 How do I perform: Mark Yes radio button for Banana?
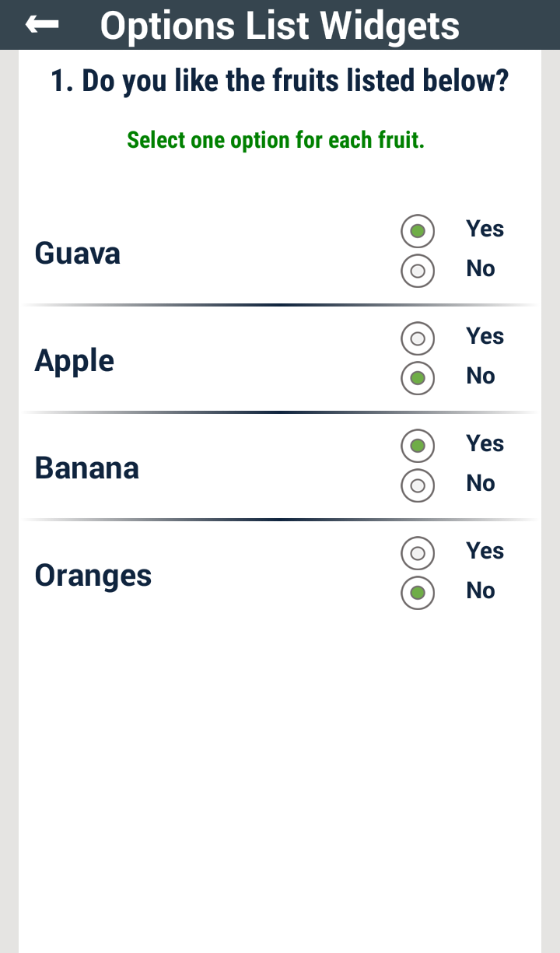tap(418, 446)
